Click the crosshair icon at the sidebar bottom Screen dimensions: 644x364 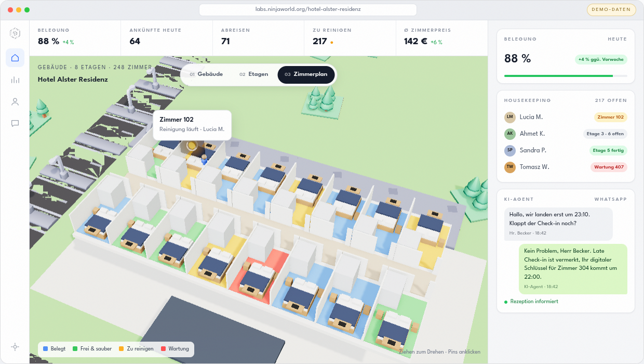(x=15, y=347)
